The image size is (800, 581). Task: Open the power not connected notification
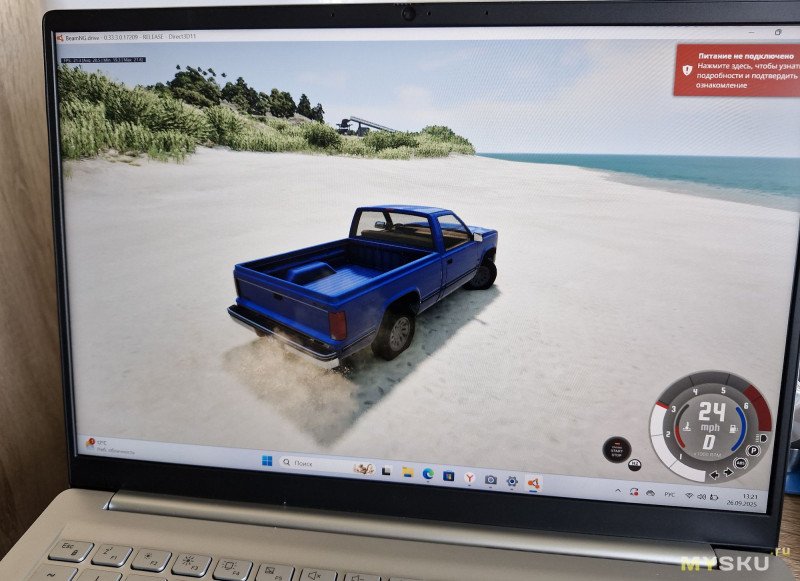click(x=736, y=70)
